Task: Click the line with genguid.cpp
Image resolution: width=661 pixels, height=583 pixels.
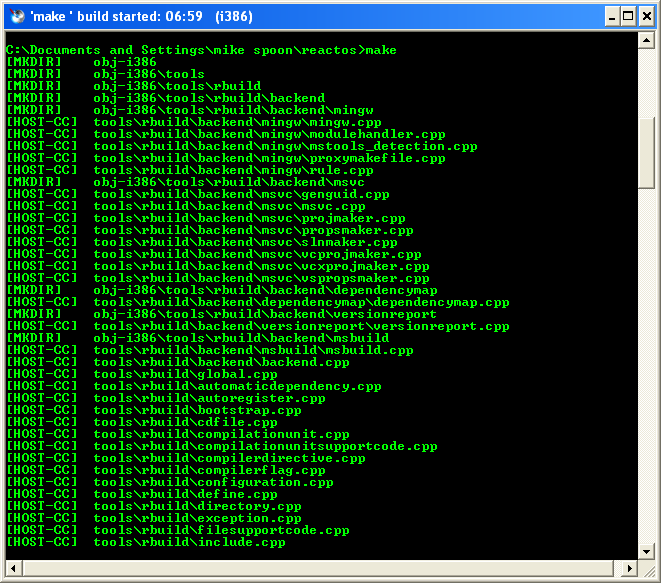Action: [x=198, y=194]
